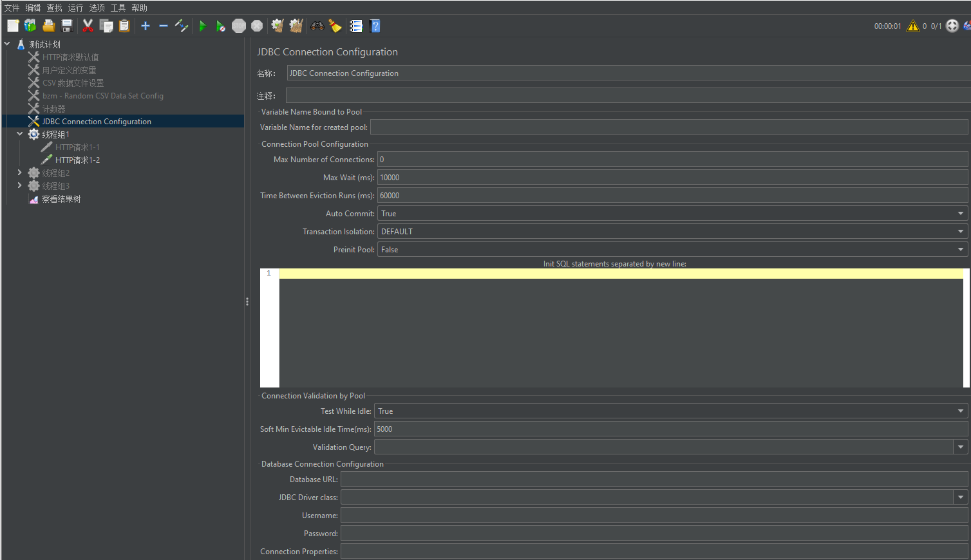Click the 名称 name field
971x560 pixels.
[x=628, y=73]
